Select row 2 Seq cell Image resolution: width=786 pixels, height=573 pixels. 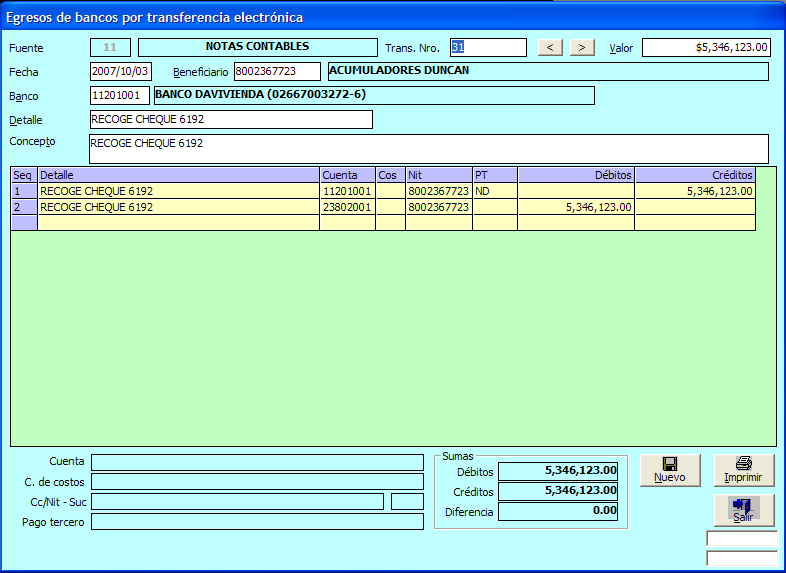(24, 207)
